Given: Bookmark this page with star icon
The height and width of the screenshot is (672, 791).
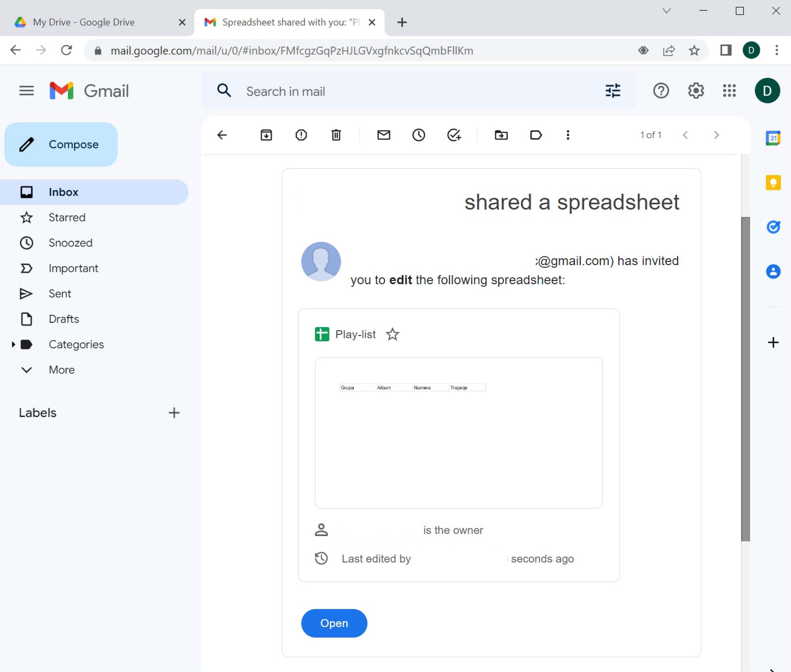Looking at the screenshot, I should tap(694, 50).
